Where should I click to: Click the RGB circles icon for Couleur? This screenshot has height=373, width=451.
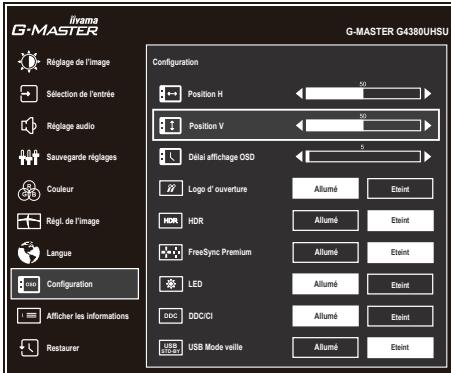(x=29, y=190)
